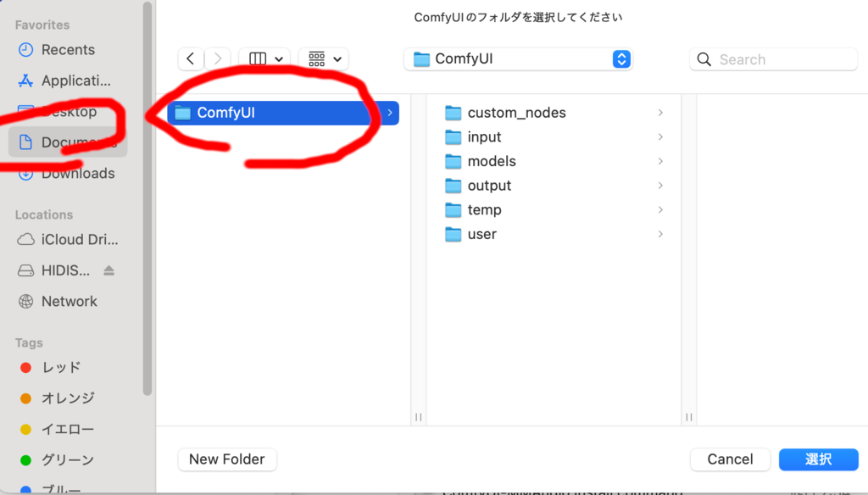Select the custom_nodes folder
Screen dimensions: 868x495
(554, 113)
